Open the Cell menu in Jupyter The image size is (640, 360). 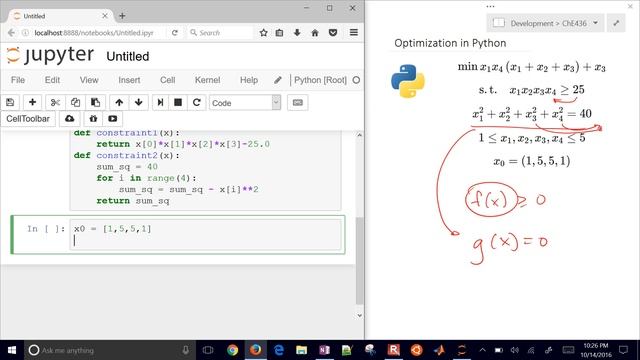click(x=167, y=80)
